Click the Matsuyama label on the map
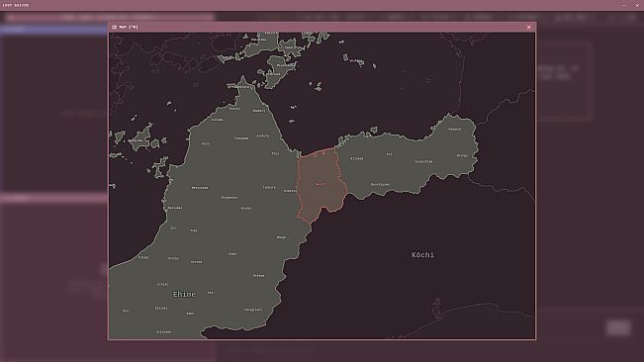The height and width of the screenshot is (362, 644). [200, 188]
